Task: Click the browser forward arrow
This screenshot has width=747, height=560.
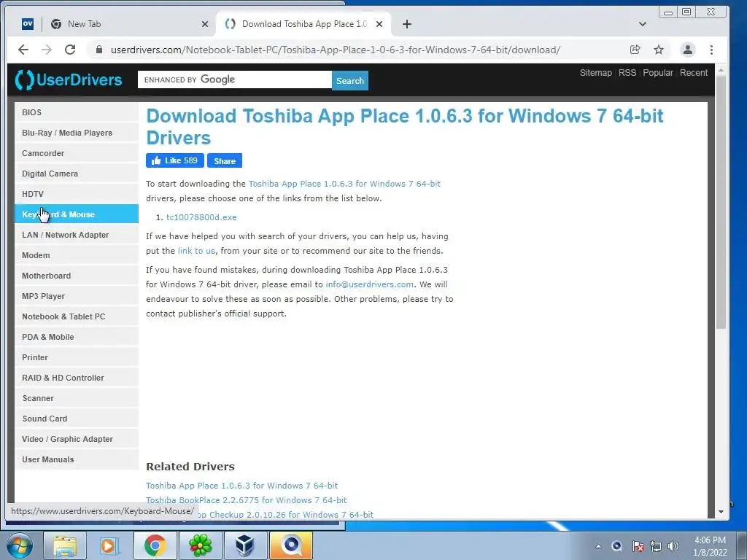Action: (46, 50)
